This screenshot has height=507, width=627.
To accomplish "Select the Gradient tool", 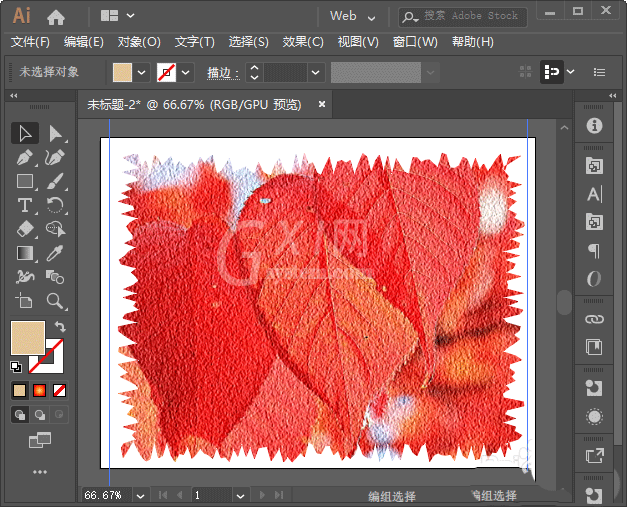I will pyautogui.click(x=25, y=253).
